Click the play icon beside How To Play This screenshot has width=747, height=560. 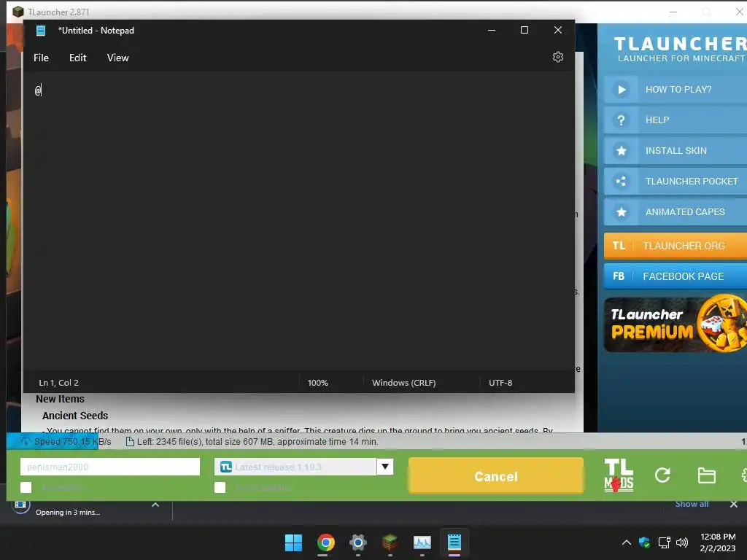pyautogui.click(x=622, y=90)
